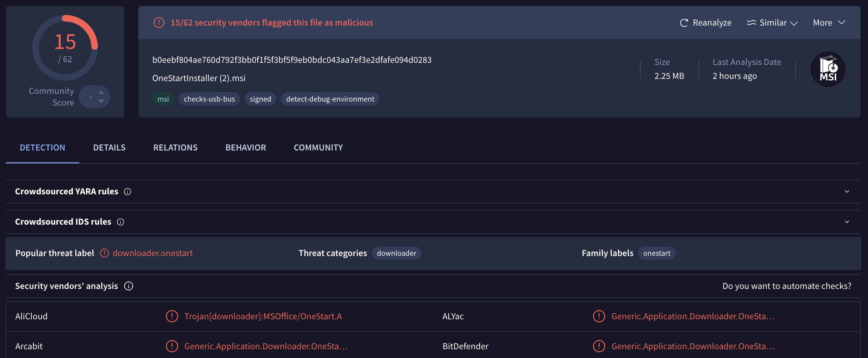Image resolution: width=868 pixels, height=358 pixels.
Task: Click the Reanalyze refresh icon
Action: (x=683, y=22)
